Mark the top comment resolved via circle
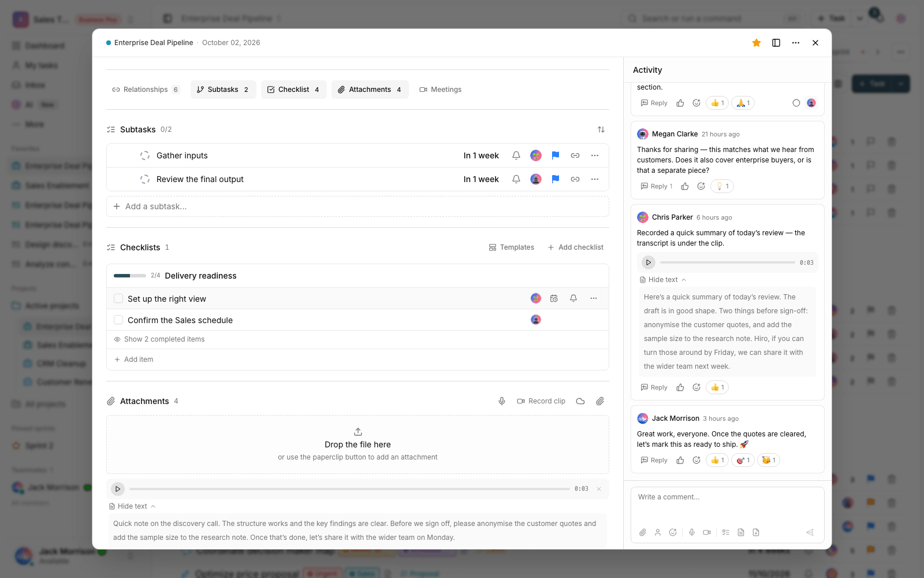Viewport: 924px width, 578px height. tap(796, 103)
